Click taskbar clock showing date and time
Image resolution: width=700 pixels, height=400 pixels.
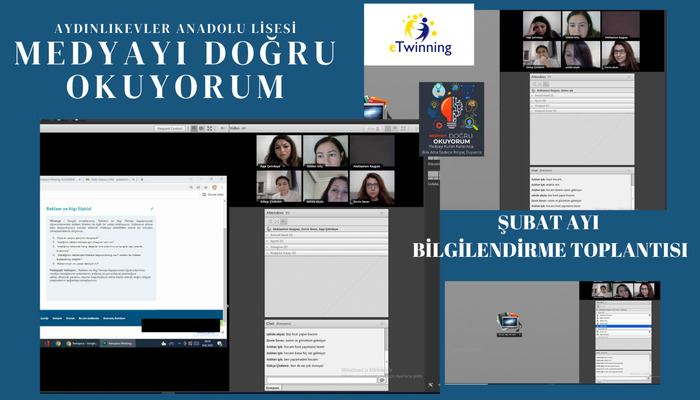tap(207, 343)
